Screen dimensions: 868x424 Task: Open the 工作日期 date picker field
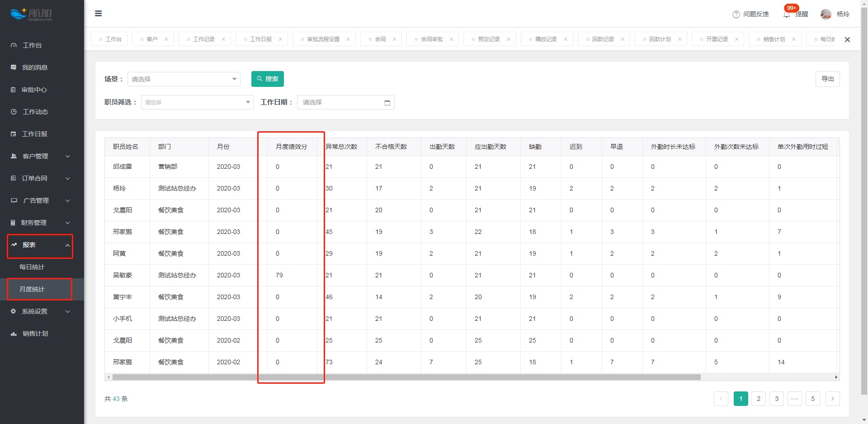coord(346,102)
